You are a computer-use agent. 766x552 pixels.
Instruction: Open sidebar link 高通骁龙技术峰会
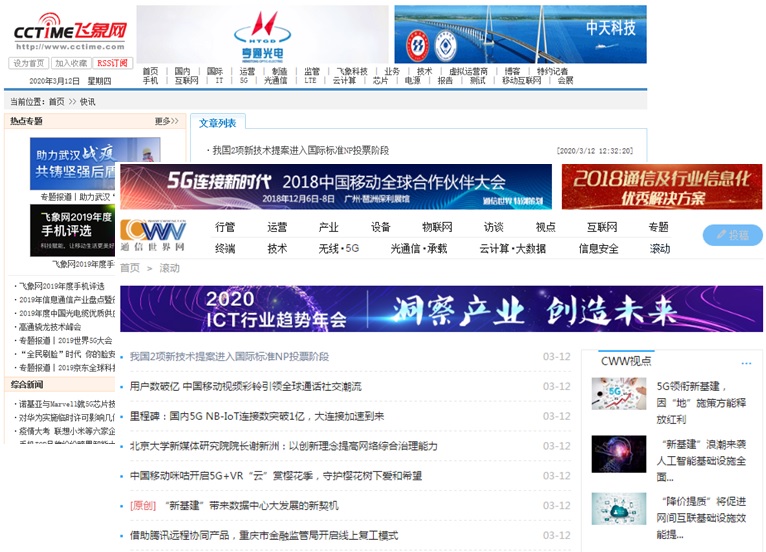50,327
